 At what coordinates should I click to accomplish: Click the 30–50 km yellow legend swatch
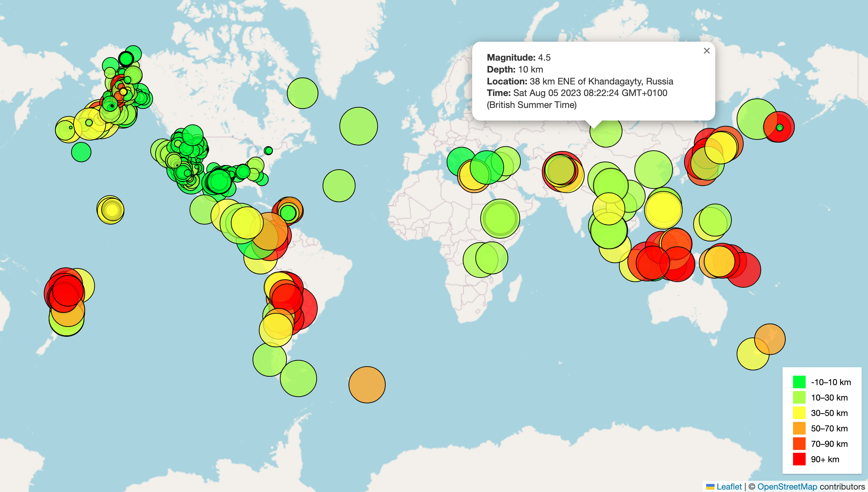(799, 413)
